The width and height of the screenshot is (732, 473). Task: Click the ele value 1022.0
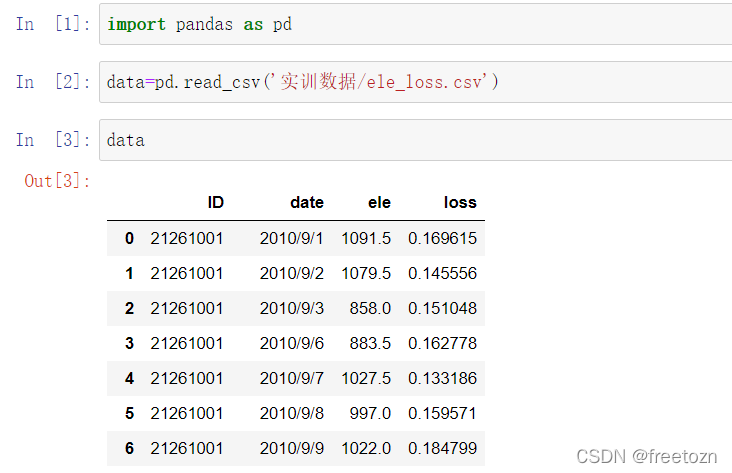(366, 448)
